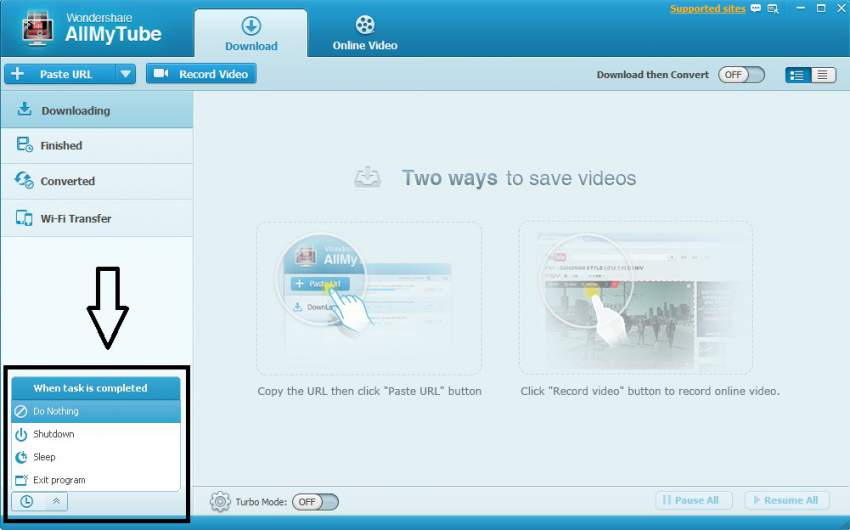Click the Shutdown power icon
Image resolution: width=850 pixels, height=530 pixels.
click(x=21, y=435)
